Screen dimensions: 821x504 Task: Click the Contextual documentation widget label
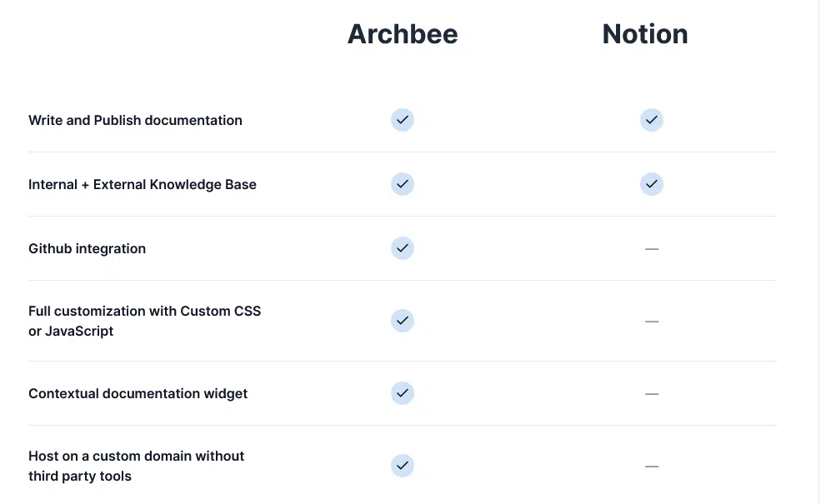coord(138,393)
